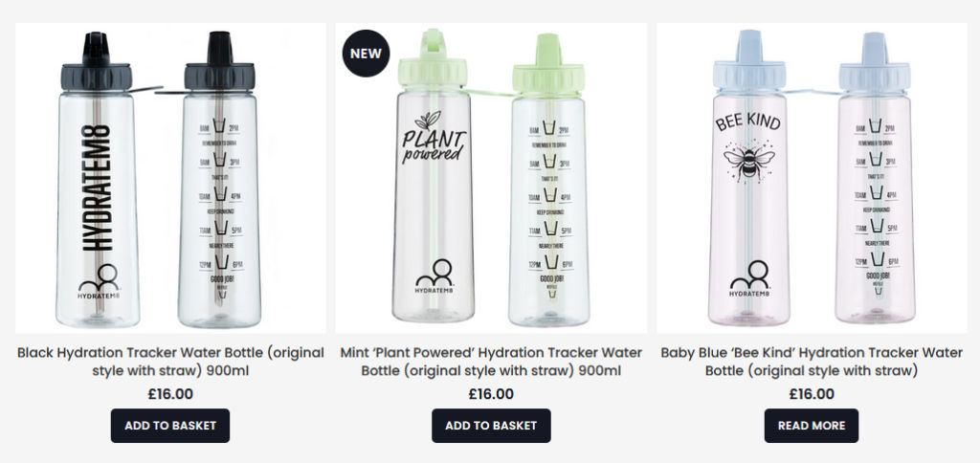The height and width of the screenshot is (463, 980).
Task: Add Mint Plant Powered bottle to basket
Action: tap(491, 426)
